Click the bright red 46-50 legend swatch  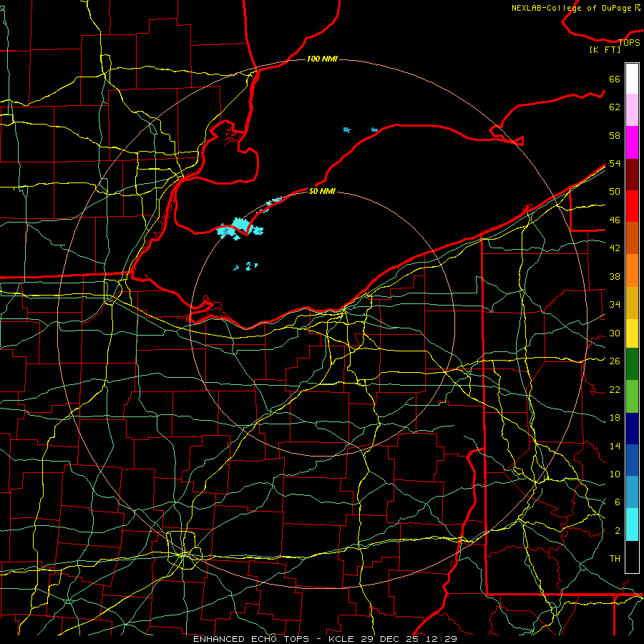pyautogui.click(x=632, y=206)
